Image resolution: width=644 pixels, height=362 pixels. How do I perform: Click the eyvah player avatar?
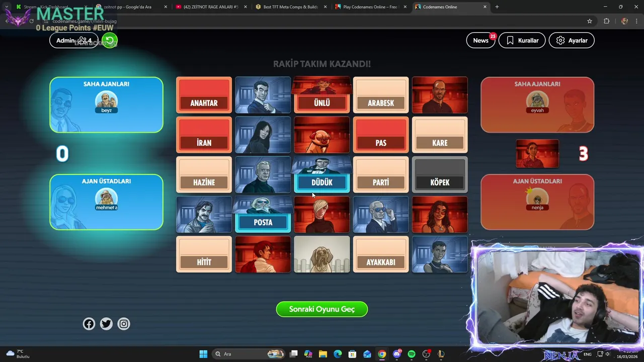point(537,102)
